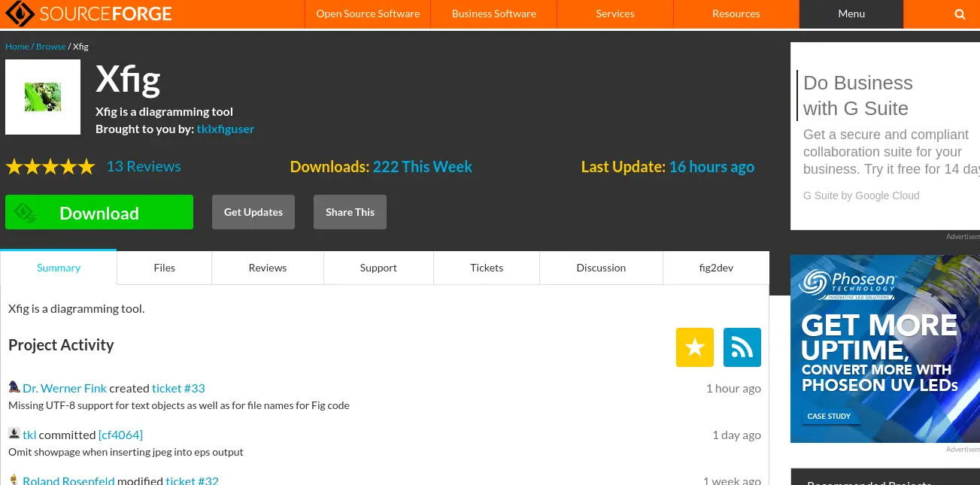
Task: Expand the Resources navigation menu
Action: (x=736, y=13)
